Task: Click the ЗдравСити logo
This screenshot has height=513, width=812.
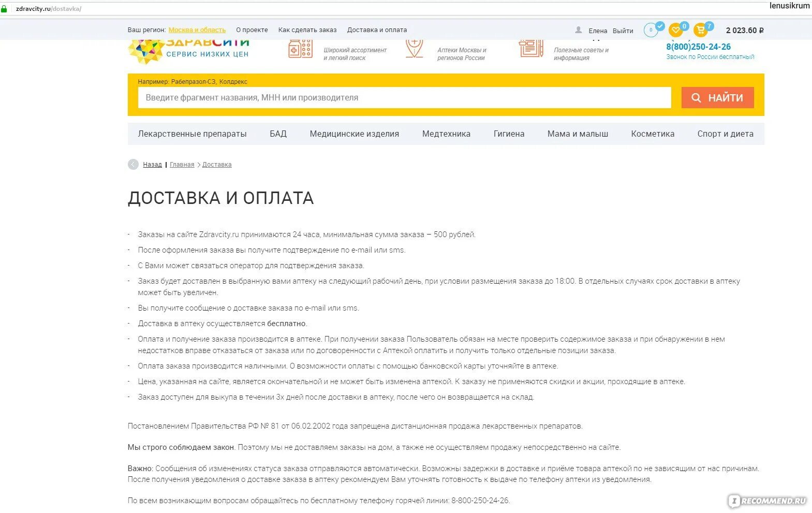Action: click(189, 51)
